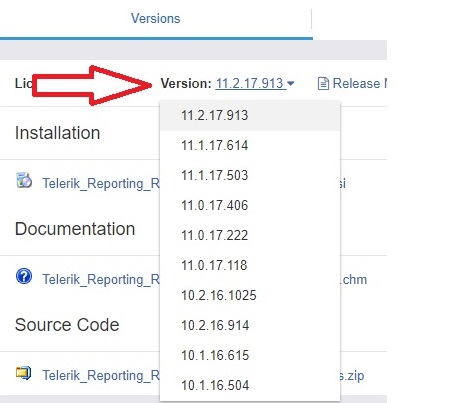Screen dimensions: 452x403
Task: Download the Telerik_Reporting installer link
Action: pos(101,183)
